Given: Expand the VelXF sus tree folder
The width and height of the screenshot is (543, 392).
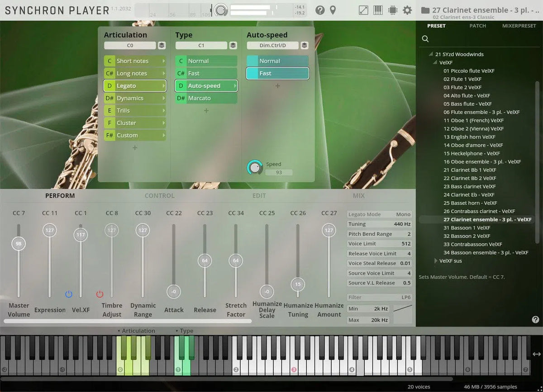Looking at the screenshot, I should click(x=436, y=261).
